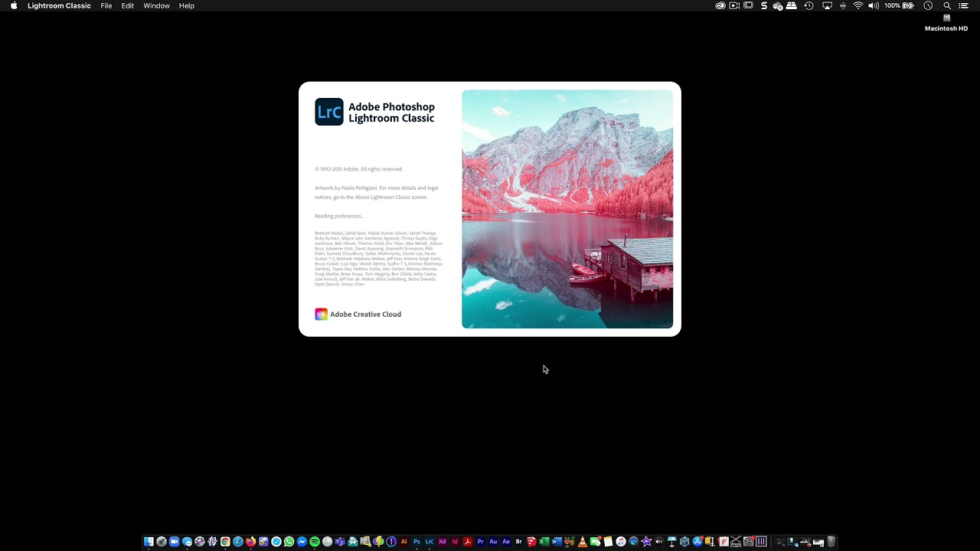Open Apple TV app from the Dock
The width and height of the screenshot is (980, 551).
(659, 542)
